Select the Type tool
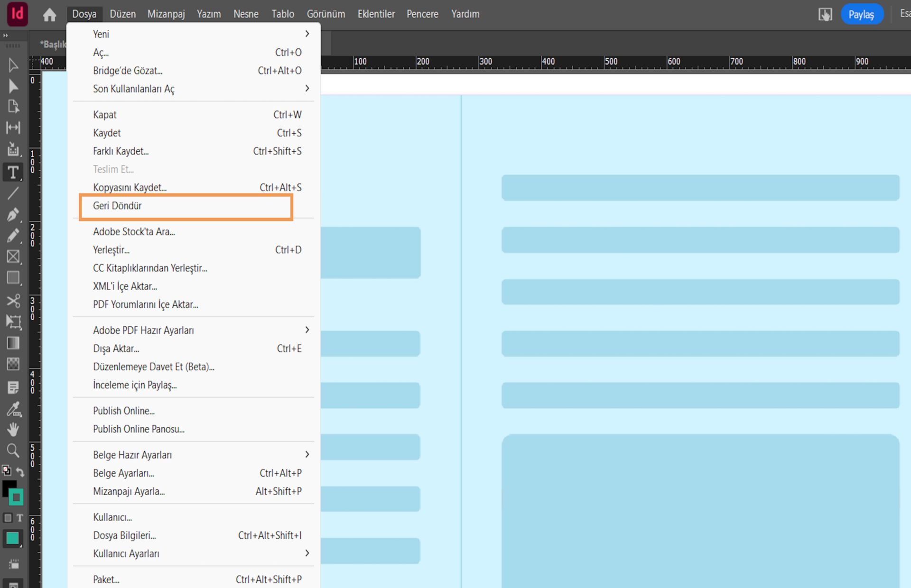 [13, 172]
